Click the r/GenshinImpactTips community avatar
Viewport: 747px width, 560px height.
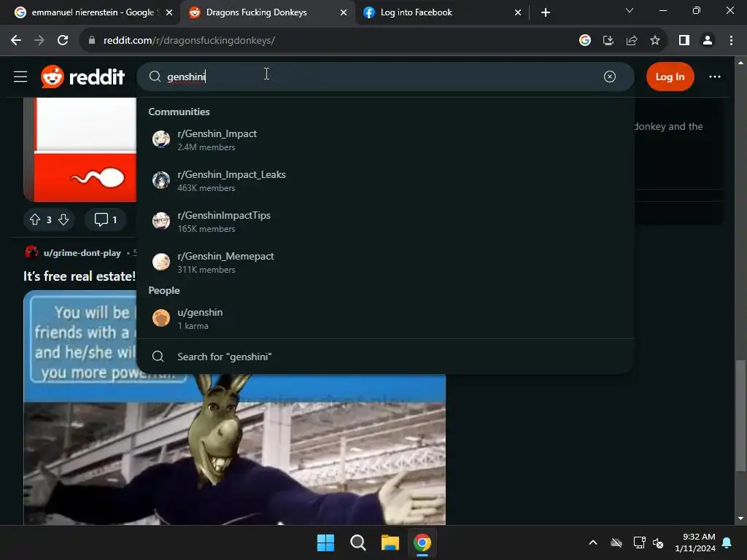(x=161, y=221)
